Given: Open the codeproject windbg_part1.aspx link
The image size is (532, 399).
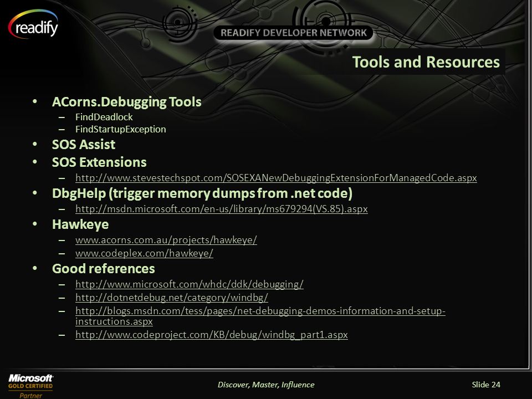Looking at the screenshot, I should coord(211,335).
